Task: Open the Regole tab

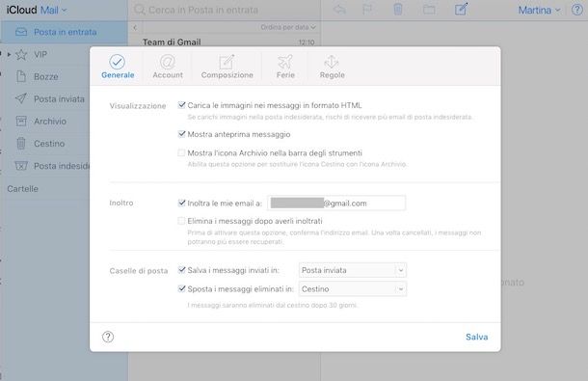Action: (332, 67)
